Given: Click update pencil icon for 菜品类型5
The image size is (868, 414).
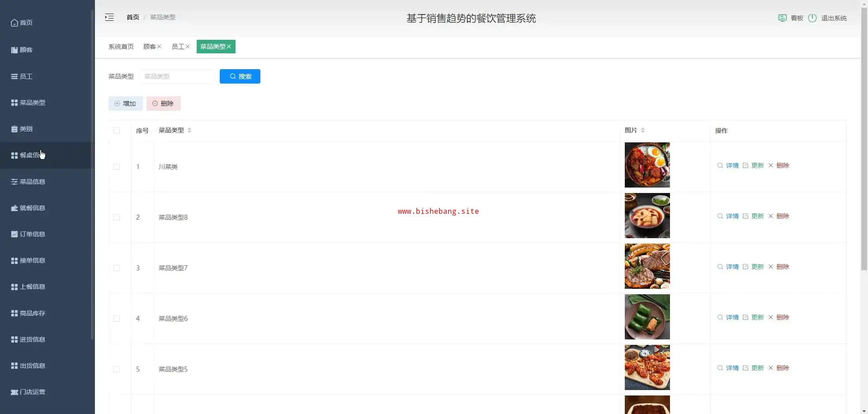Looking at the screenshot, I should click(x=745, y=368).
